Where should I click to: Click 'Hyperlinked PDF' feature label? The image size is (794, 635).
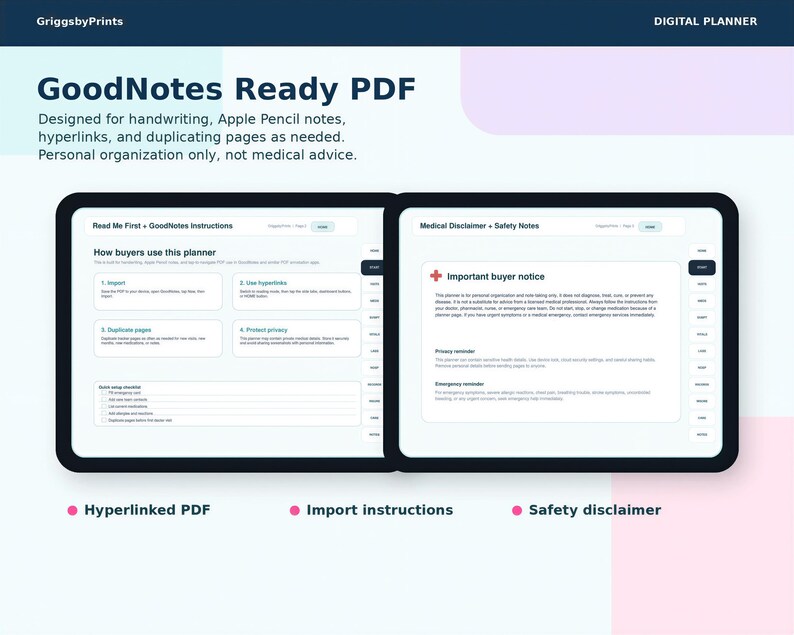tap(147, 510)
